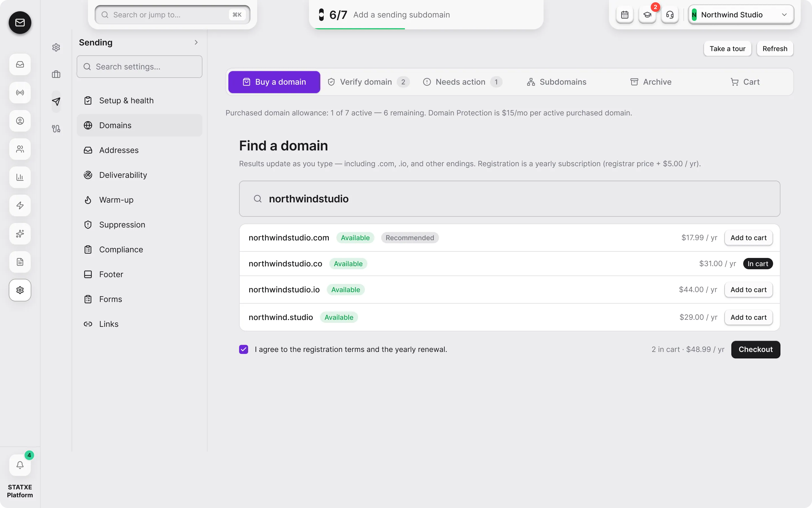Open notifications bell with badge 4
The image size is (812, 508).
point(20,465)
